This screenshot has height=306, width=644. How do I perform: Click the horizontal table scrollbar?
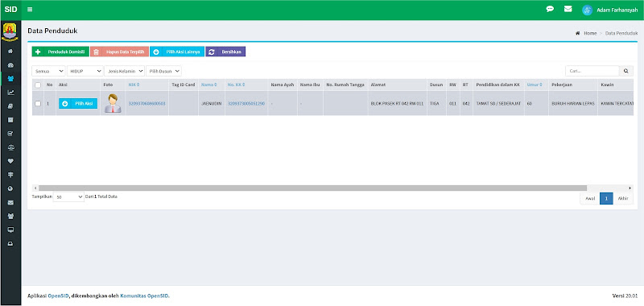click(x=313, y=188)
